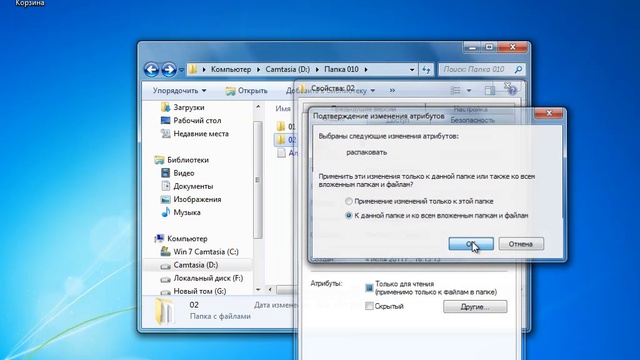The width and height of the screenshot is (640, 360).
Task: Select Camtasia (D:) in the address breadcrumb
Action: [x=287, y=69]
